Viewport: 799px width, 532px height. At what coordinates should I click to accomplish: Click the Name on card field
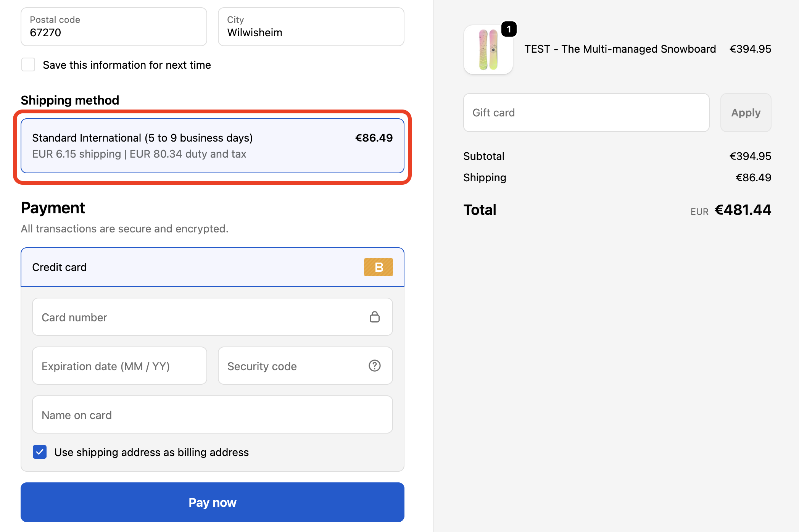[212, 415]
